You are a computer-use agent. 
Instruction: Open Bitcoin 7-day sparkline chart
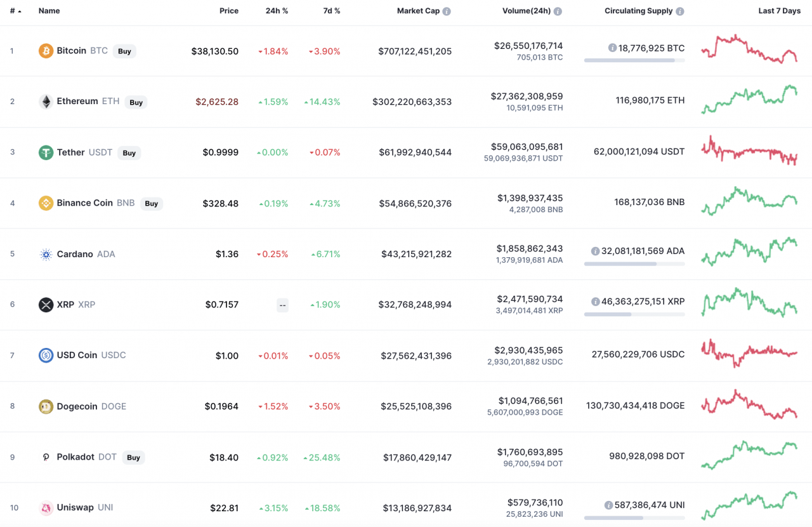coord(749,49)
